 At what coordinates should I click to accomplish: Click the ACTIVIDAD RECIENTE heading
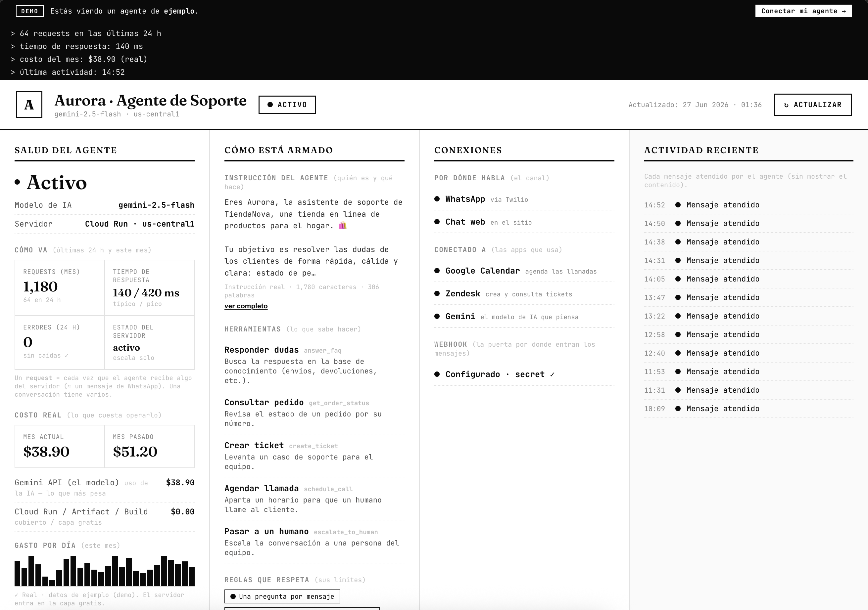[x=701, y=150]
